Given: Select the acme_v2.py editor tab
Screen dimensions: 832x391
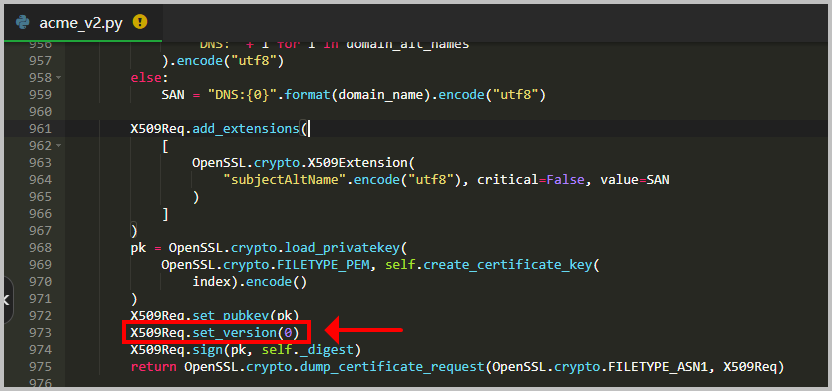Looking at the screenshot, I should click(82, 22).
